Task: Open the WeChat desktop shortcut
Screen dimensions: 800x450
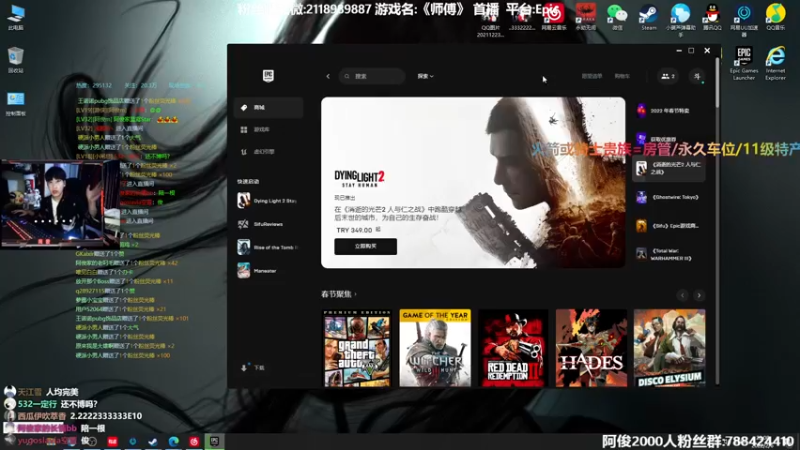Action: [617, 17]
